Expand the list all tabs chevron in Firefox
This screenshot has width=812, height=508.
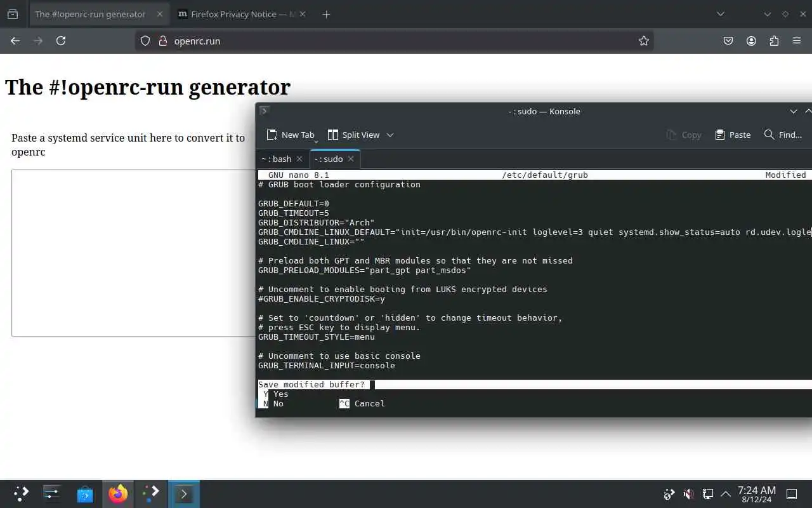pos(720,14)
